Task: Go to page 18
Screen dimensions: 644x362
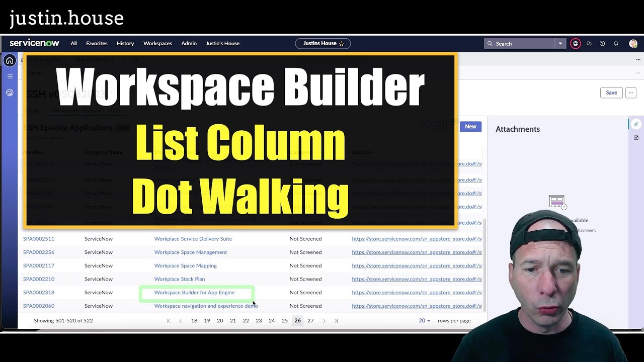Action: click(x=194, y=321)
